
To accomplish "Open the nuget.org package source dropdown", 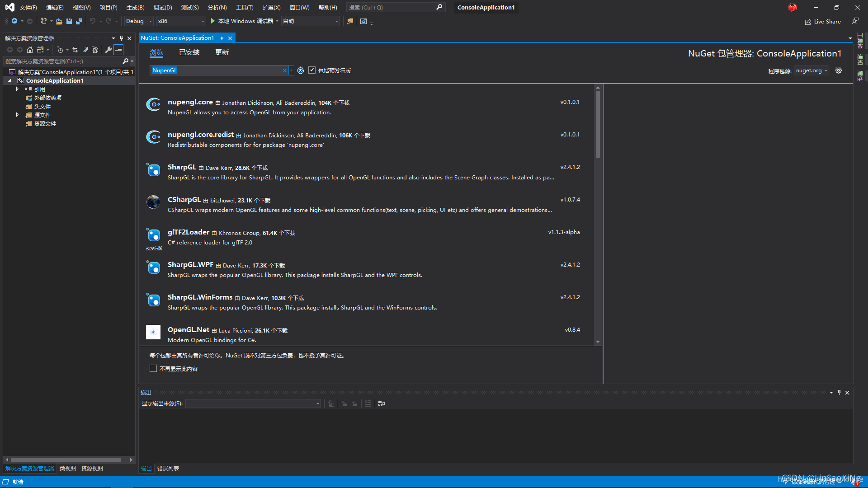I will click(811, 70).
